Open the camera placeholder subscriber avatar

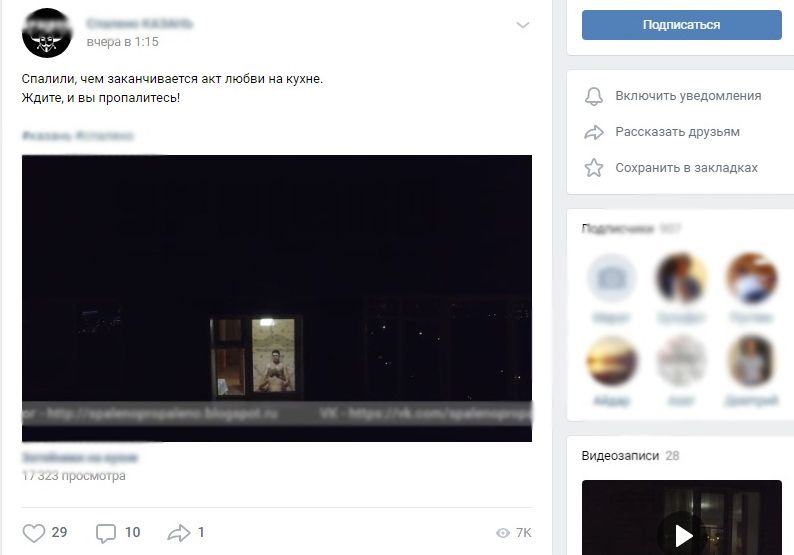(x=611, y=278)
